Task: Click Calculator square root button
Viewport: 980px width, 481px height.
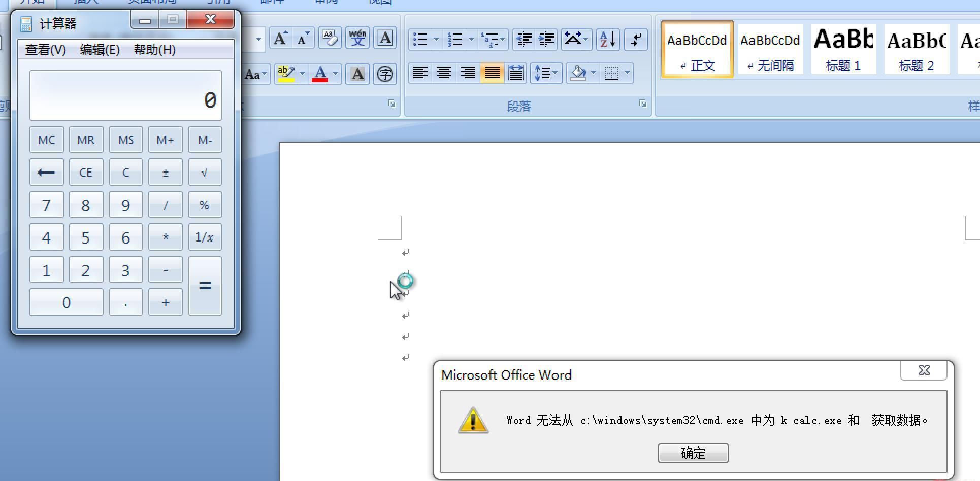Action: 205,173
